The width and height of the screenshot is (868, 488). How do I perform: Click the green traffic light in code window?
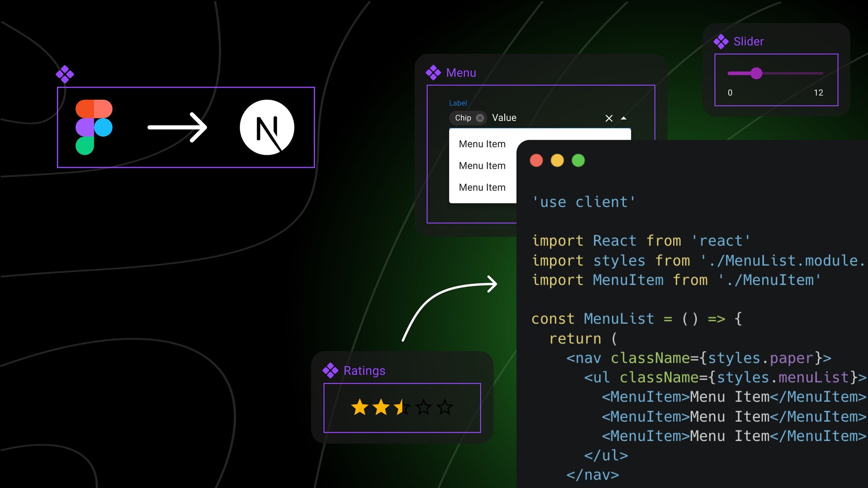click(x=577, y=160)
